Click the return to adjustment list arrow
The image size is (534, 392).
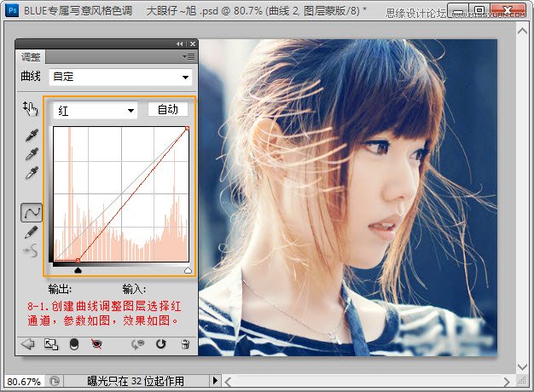(27, 344)
